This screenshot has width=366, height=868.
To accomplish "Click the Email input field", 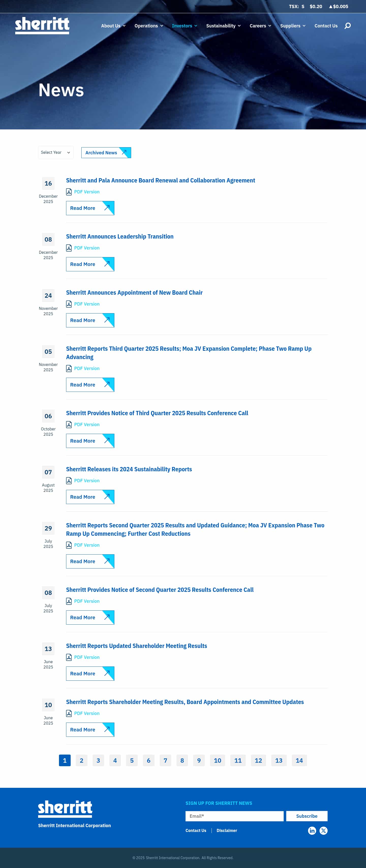I will 234,816.
